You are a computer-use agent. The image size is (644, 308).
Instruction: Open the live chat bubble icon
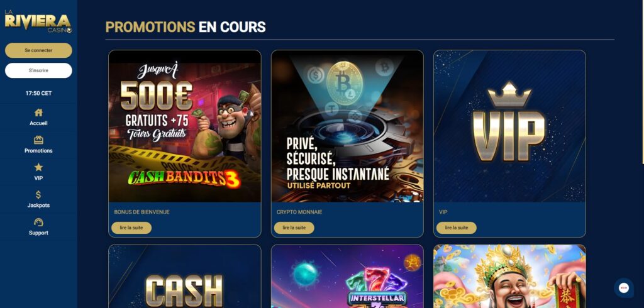[623, 288]
